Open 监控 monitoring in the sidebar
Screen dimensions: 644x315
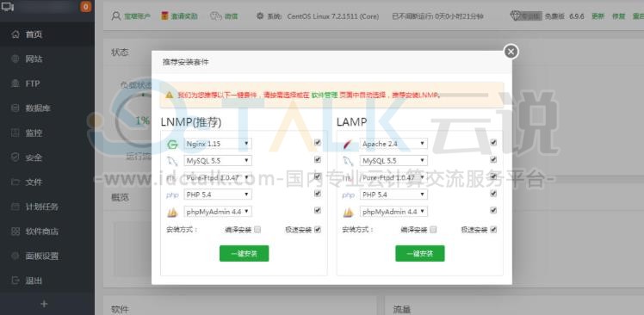(x=47, y=133)
